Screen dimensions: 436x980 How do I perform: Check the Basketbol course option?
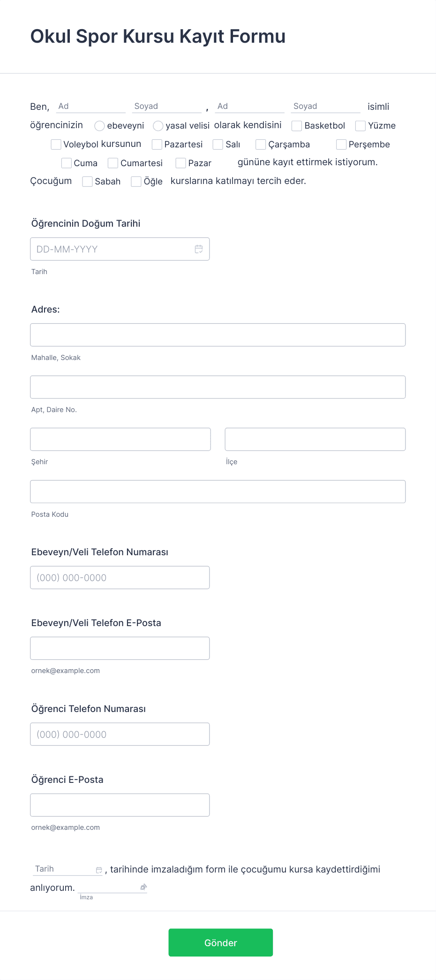(296, 126)
